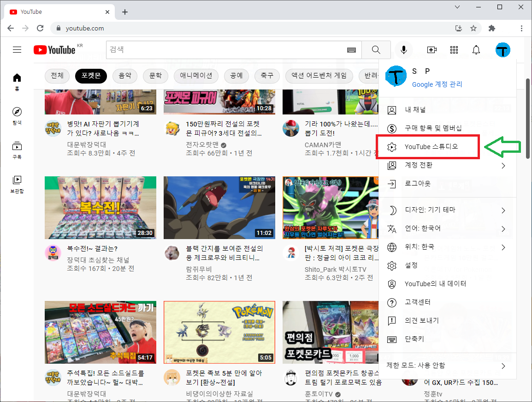The width and height of the screenshot is (532, 402).
Task: Open the 11:02 black dragon video thumbnail
Action: 219,208
